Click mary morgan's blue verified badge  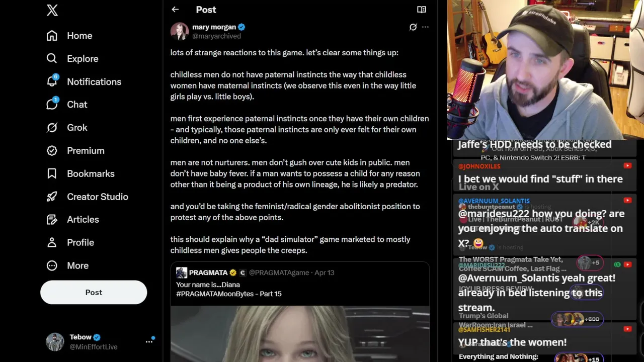(x=242, y=27)
